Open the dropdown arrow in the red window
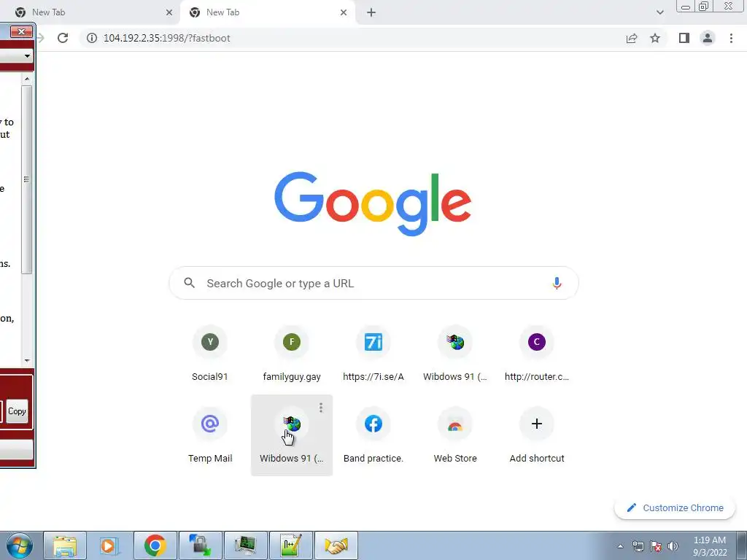 [x=27, y=56]
